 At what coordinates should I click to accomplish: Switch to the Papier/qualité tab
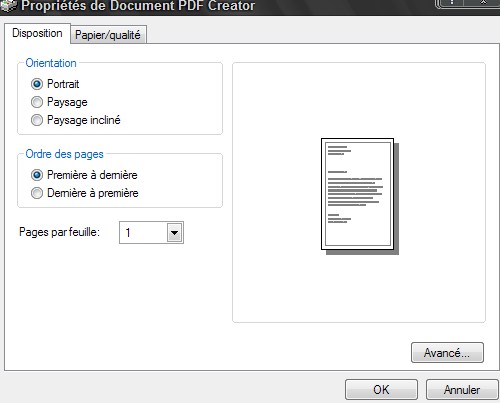pos(108,35)
